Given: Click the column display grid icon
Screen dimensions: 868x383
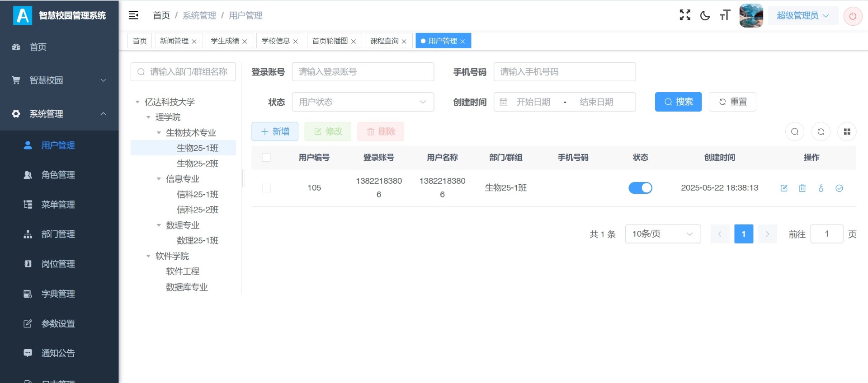Looking at the screenshot, I should [847, 132].
